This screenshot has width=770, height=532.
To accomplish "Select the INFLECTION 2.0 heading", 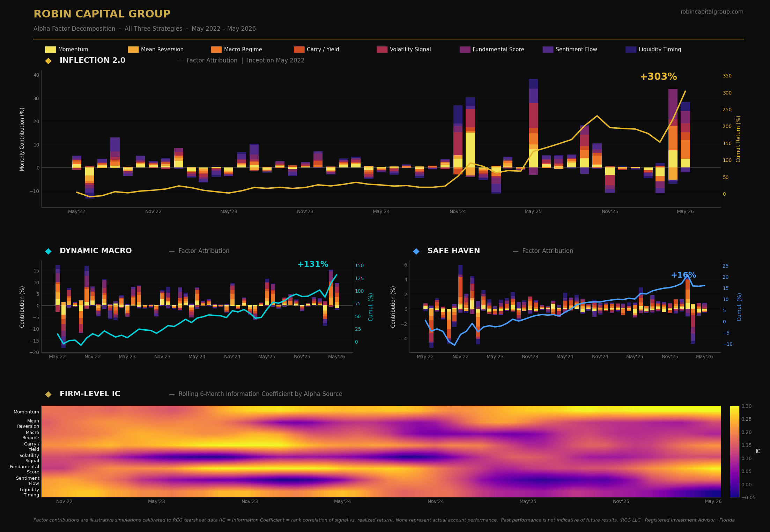I will point(92,61).
